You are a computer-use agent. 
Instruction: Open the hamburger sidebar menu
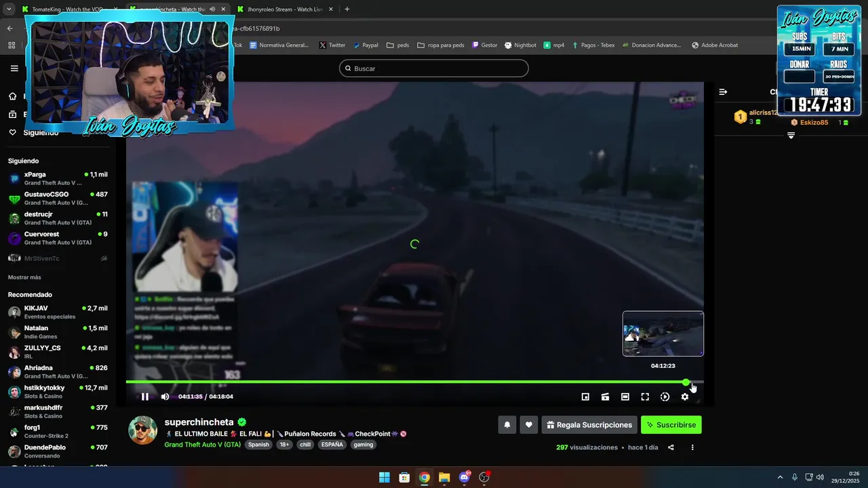pos(14,68)
